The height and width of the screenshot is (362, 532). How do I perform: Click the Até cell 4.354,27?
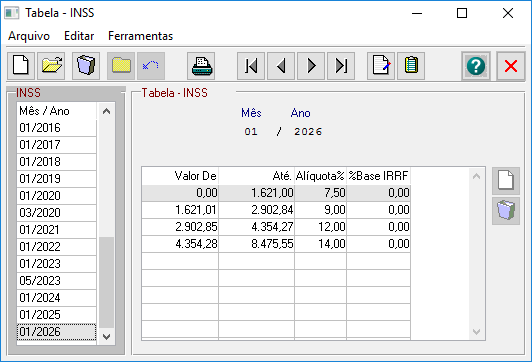pyautogui.click(x=256, y=227)
